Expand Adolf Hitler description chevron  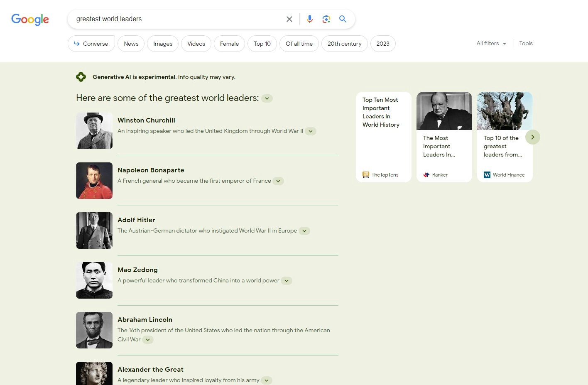pyautogui.click(x=304, y=231)
